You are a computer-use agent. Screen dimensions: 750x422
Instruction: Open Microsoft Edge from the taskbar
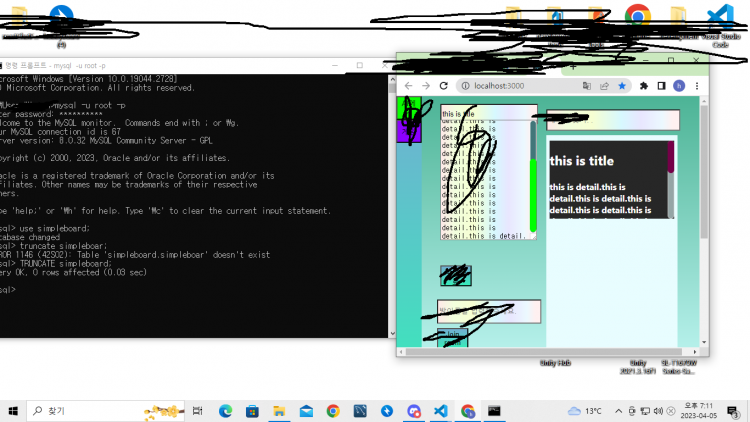click(x=225, y=411)
